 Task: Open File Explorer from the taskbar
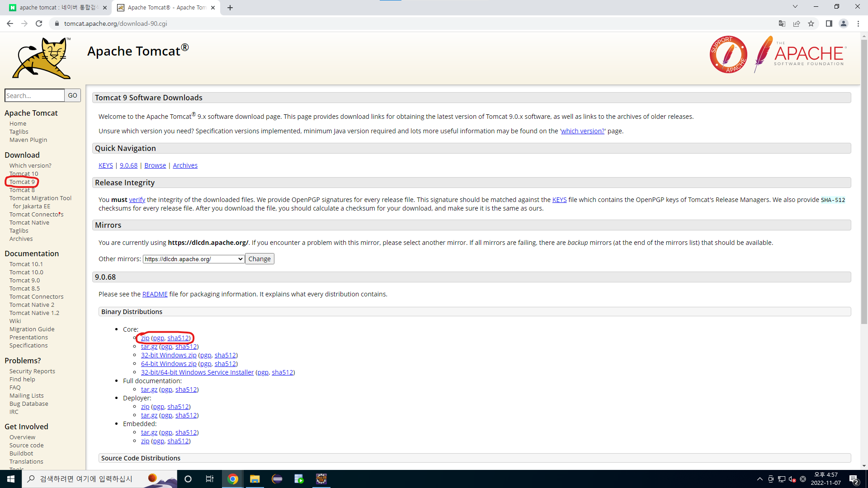255,479
